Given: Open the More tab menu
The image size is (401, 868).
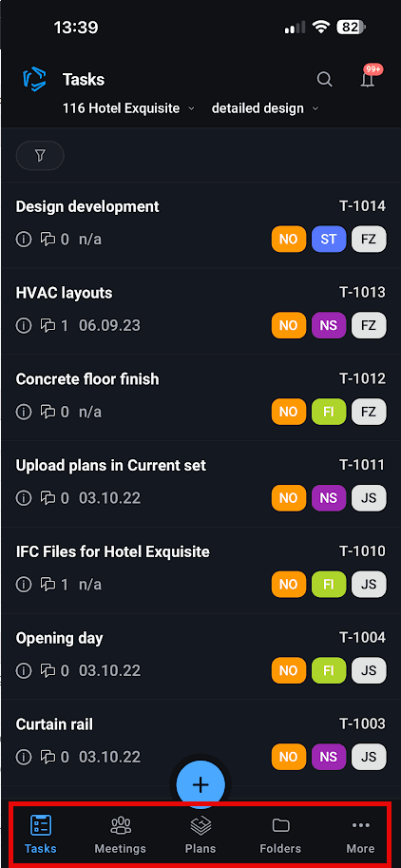Looking at the screenshot, I should pyautogui.click(x=361, y=835).
